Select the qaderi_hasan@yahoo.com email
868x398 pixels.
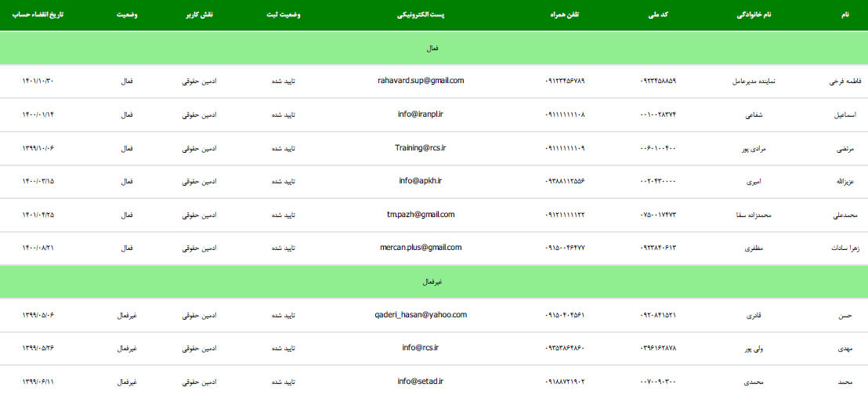[421, 315]
